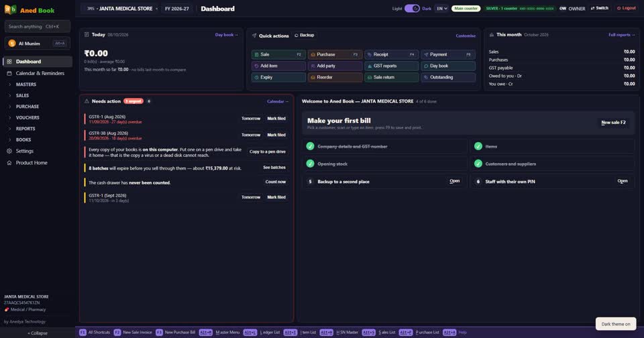Click the Settings gear icon
The height and width of the screenshot is (338, 644).
click(9, 151)
